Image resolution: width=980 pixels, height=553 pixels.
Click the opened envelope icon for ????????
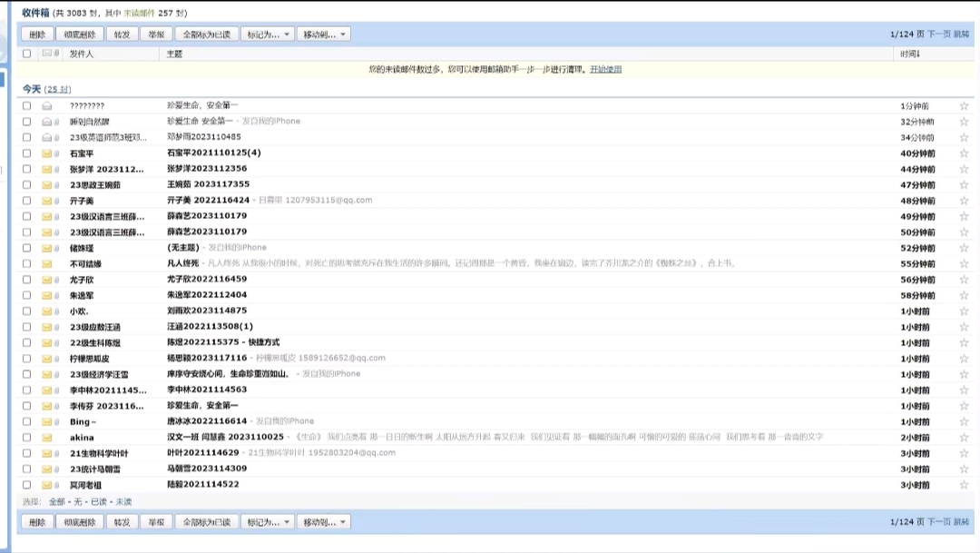click(x=47, y=106)
